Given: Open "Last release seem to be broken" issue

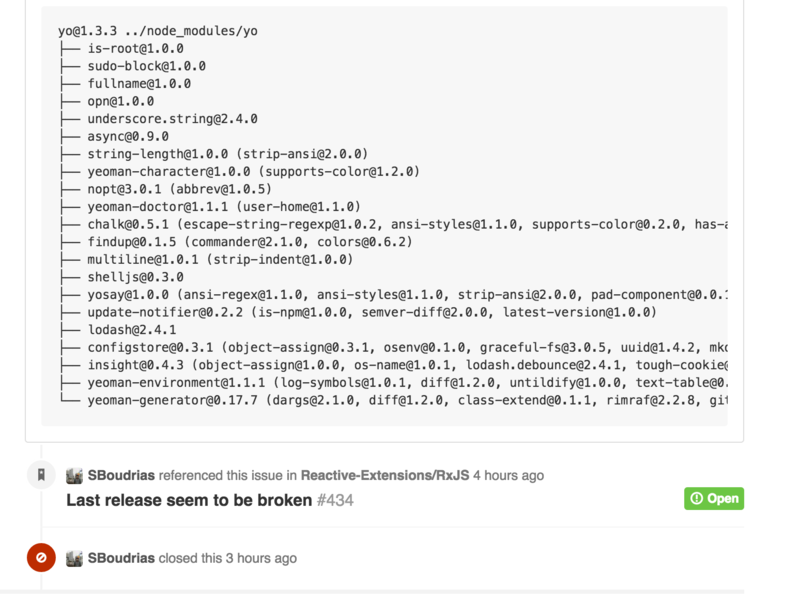Looking at the screenshot, I should (x=189, y=500).
